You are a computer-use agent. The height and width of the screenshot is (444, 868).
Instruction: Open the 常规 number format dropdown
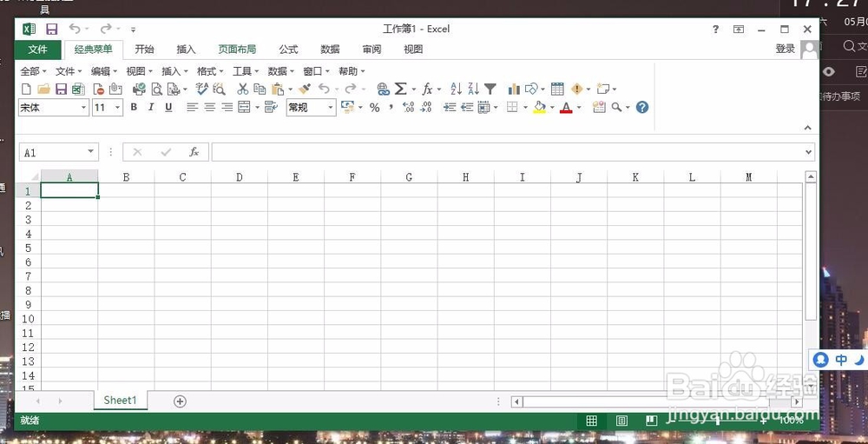[331, 108]
